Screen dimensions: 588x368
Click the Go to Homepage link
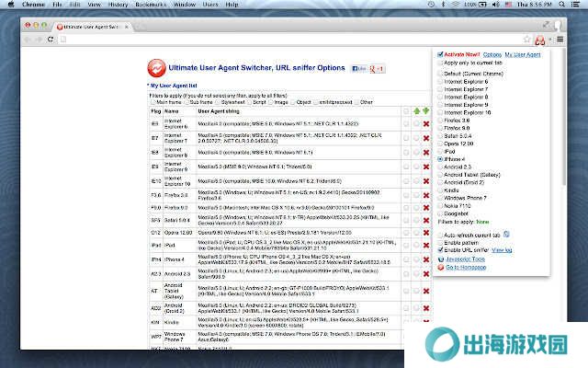point(466,268)
